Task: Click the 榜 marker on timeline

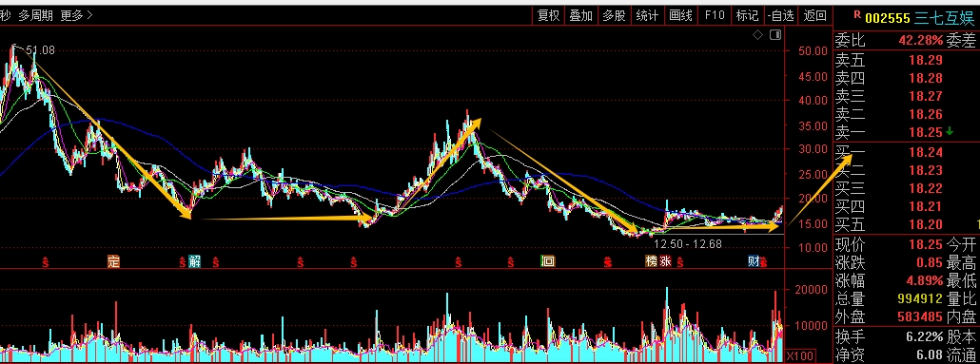Action: [651, 261]
